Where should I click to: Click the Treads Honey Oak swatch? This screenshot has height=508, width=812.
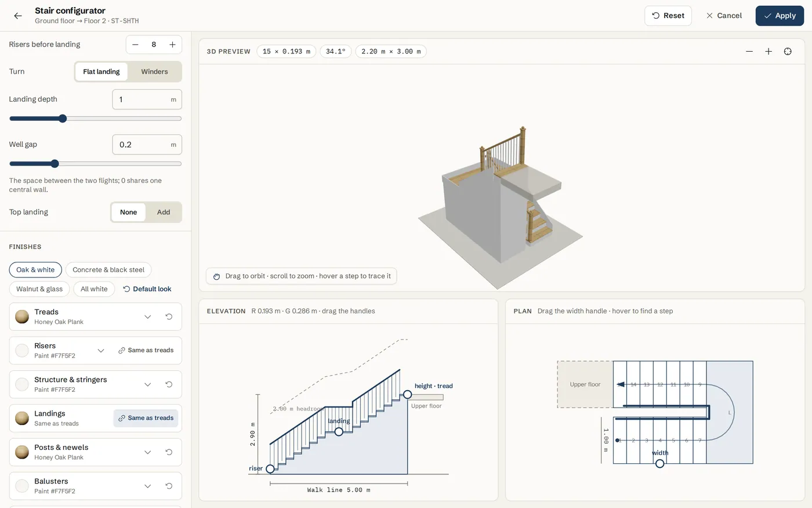coord(22,317)
